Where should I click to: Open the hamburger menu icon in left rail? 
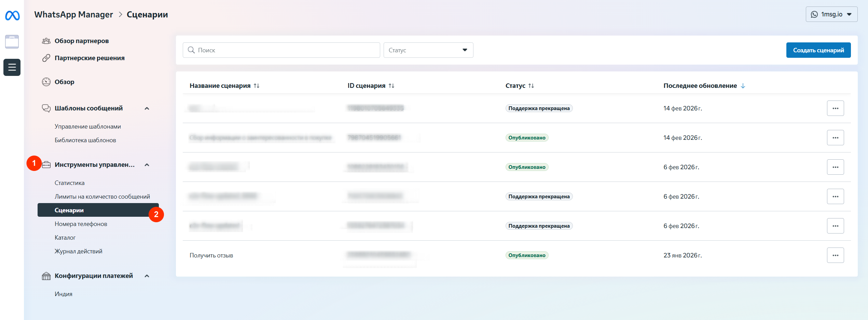coord(12,67)
